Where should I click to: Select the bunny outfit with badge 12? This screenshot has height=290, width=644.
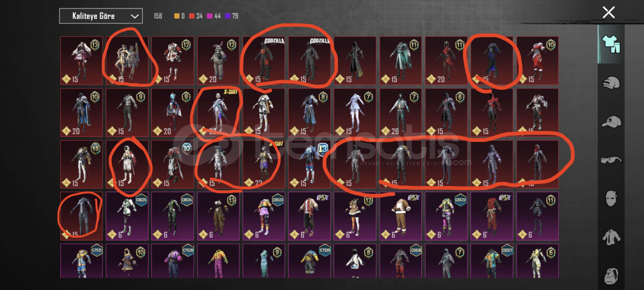click(218, 60)
